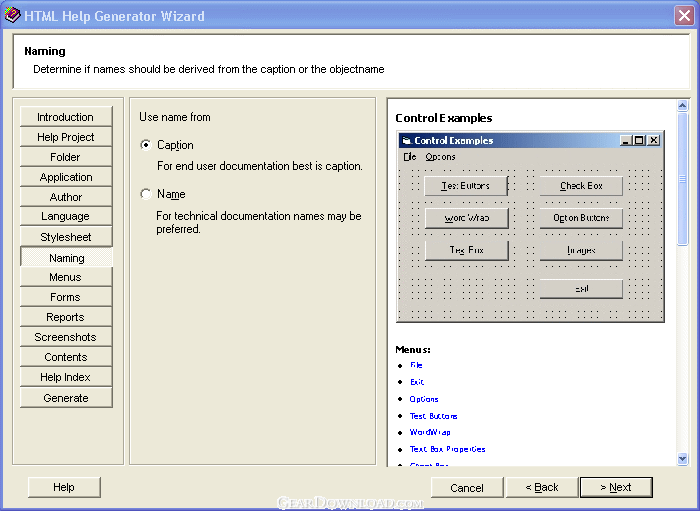
Task: Switch to the Application step
Action: pos(66,177)
